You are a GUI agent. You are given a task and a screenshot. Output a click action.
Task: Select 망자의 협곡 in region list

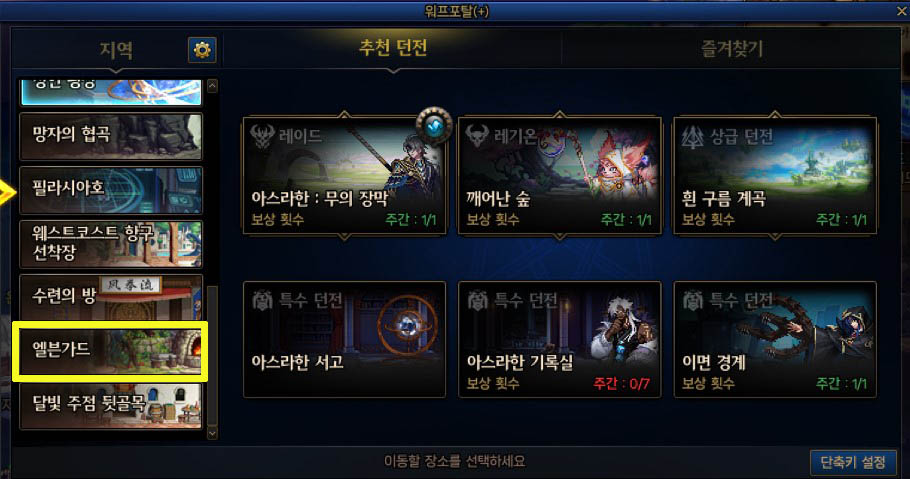pyautogui.click(x=111, y=136)
